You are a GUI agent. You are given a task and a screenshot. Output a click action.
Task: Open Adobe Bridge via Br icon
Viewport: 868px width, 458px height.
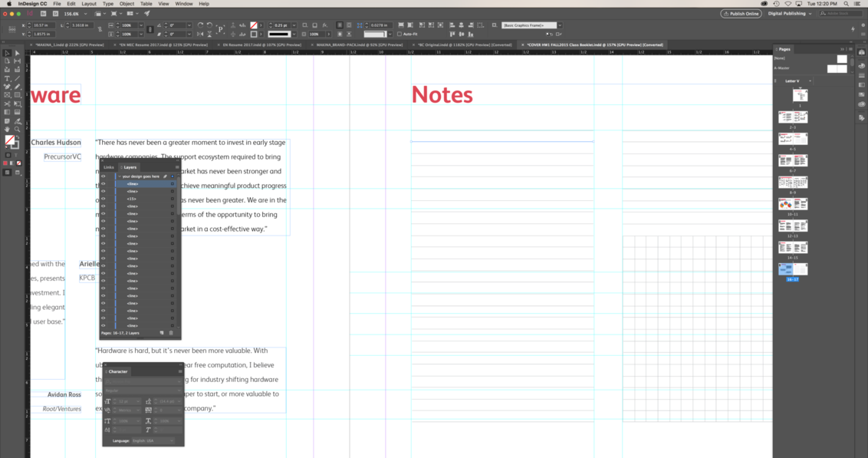click(x=43, y=13)
